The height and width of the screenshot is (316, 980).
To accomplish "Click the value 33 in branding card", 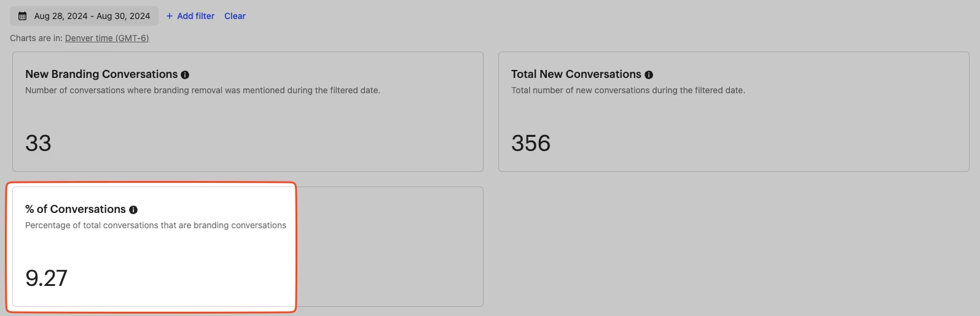I will (38, 143).
